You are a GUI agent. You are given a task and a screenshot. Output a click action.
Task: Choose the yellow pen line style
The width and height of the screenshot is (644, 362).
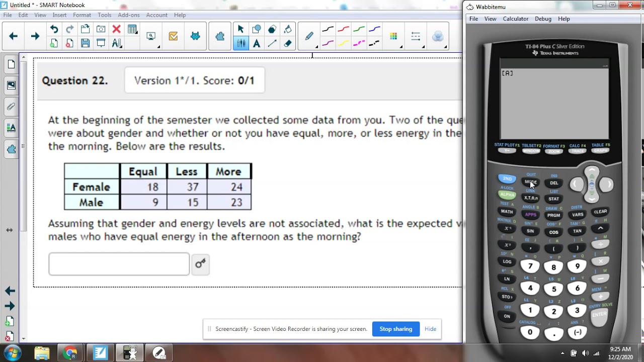point(343,43)
